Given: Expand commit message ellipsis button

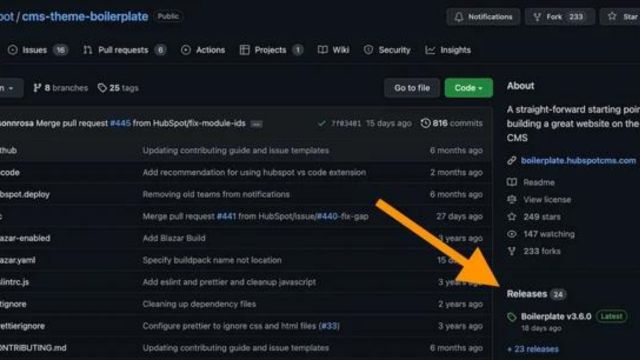Looking at the screenshot, I should coord(256,124).
